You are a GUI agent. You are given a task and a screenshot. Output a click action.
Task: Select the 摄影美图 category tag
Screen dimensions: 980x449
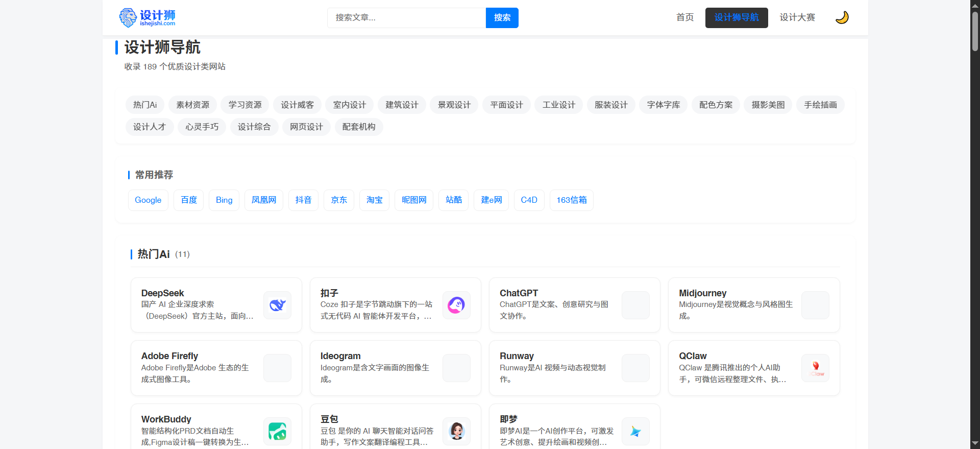768,105
